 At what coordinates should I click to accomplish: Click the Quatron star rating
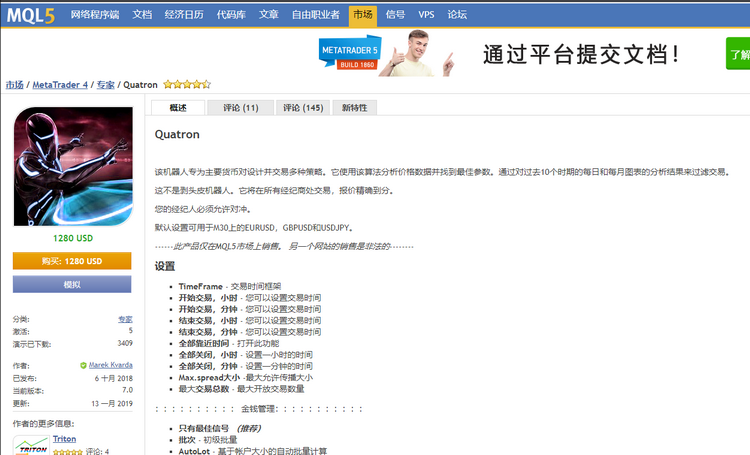pyautogui.click(x=187, y=85)
